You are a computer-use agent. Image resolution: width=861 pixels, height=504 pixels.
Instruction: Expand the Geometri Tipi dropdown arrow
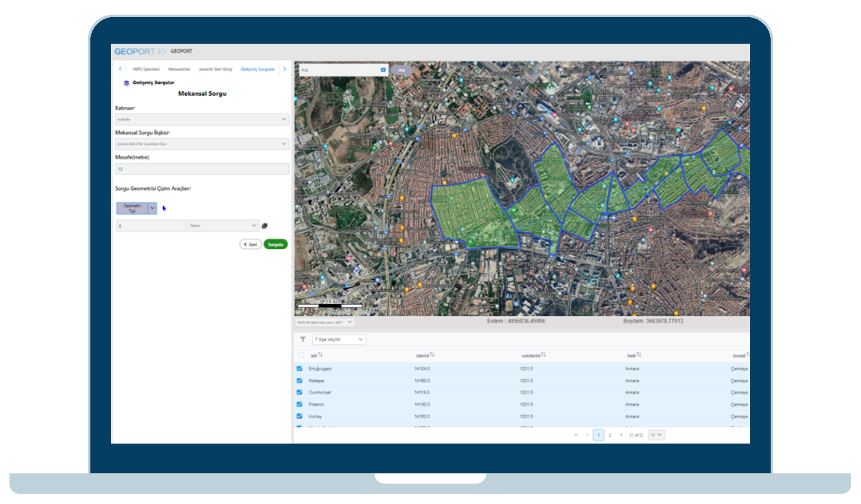click(x=152, y=208)
